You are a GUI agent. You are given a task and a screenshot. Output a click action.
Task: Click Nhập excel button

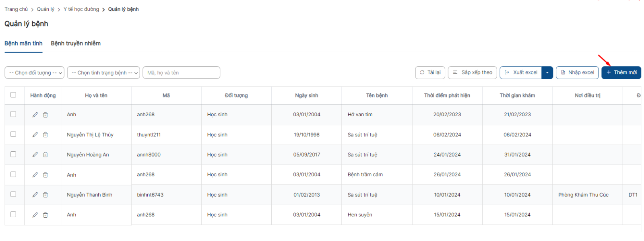click(x=577, y=73)
